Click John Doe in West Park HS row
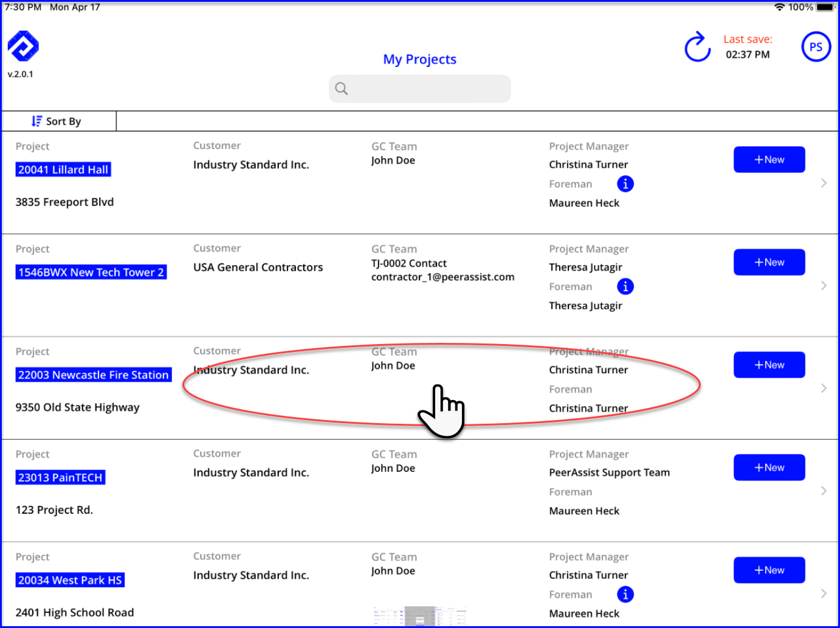The image size is (840, 628). (393, 571)
